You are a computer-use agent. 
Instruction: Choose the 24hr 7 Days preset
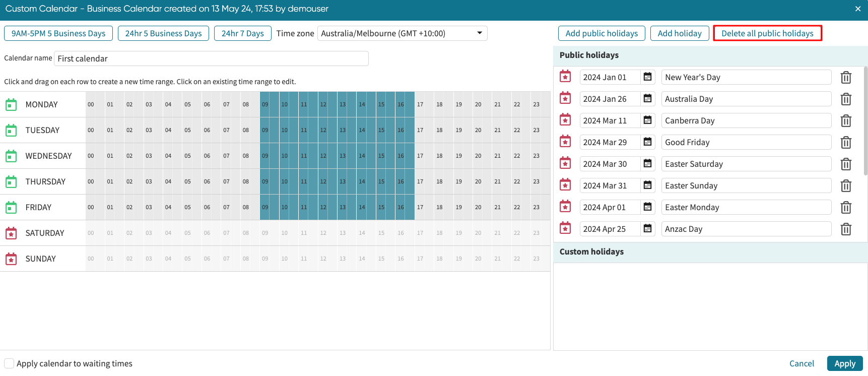(242, 33)
